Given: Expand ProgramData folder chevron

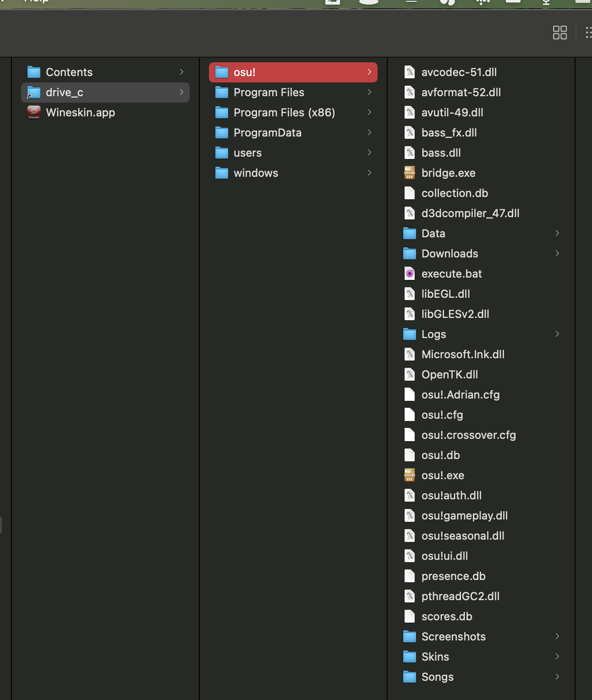Looking at the screenshot, I should click(369, 132).
